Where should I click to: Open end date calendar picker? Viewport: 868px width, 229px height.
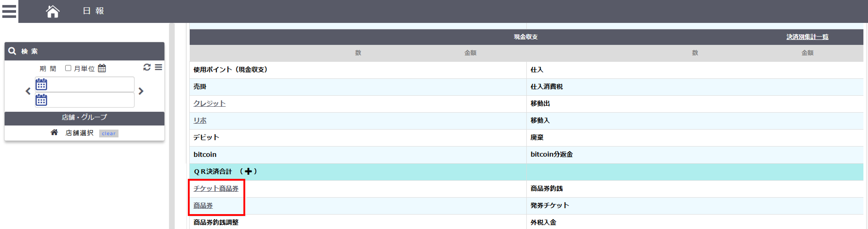41,100
